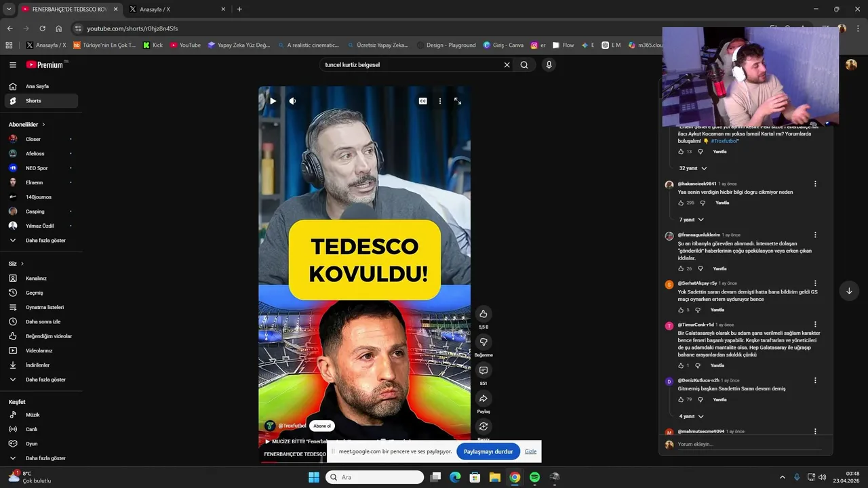Mute the Shorts video volume icon
The image size is (868, 488).
[x=292, y=101]
